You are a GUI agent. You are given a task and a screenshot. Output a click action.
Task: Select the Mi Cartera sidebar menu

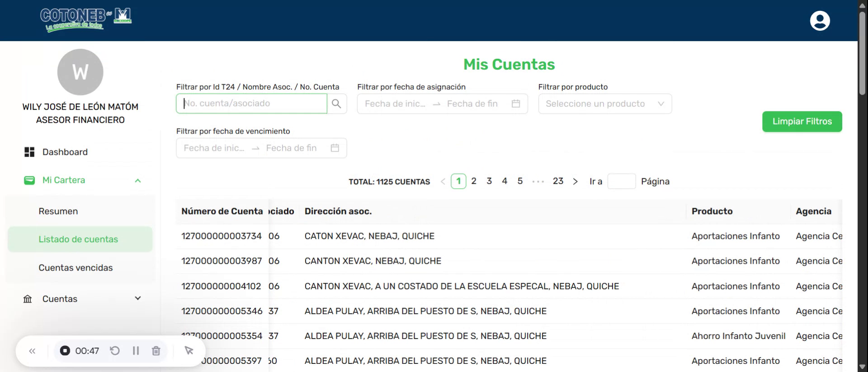(64, 180)
